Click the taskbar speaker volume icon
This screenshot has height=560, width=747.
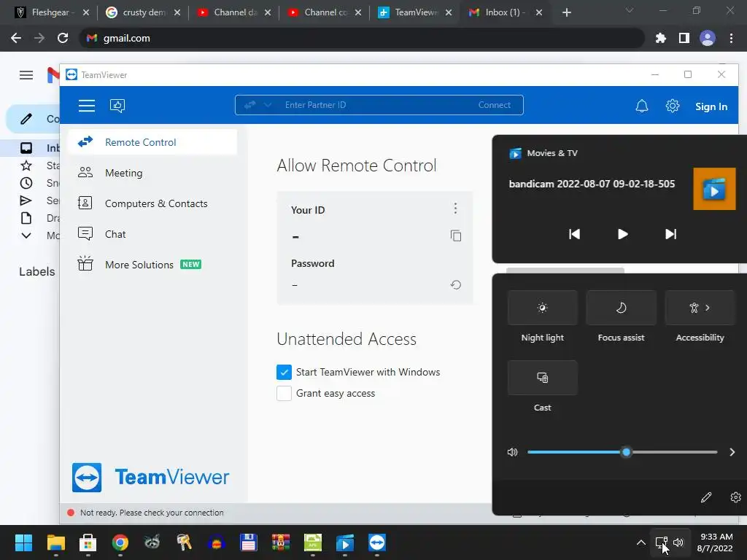point(678,542)
